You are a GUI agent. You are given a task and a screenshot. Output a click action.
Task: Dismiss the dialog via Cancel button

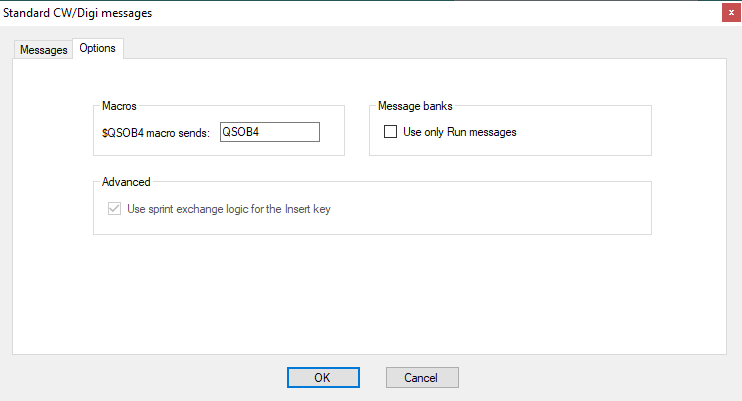pyautogui.click(x=422, y=377)
